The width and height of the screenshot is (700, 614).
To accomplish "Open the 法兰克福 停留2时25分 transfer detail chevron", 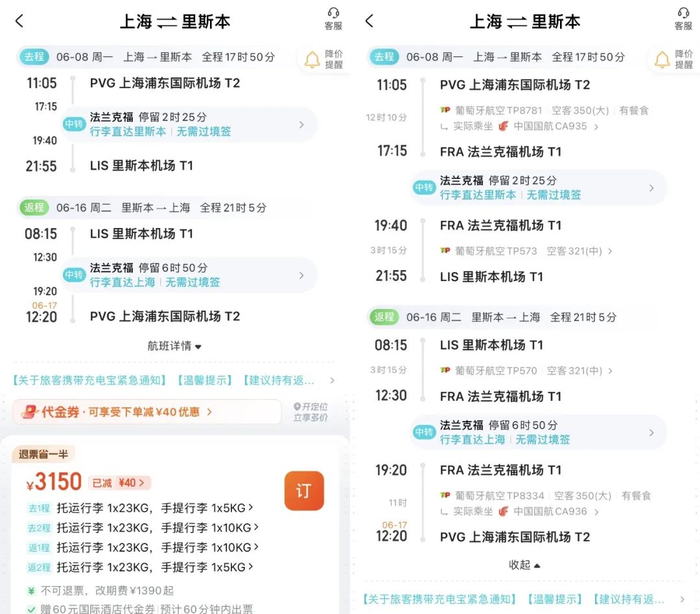I will 302,124.
